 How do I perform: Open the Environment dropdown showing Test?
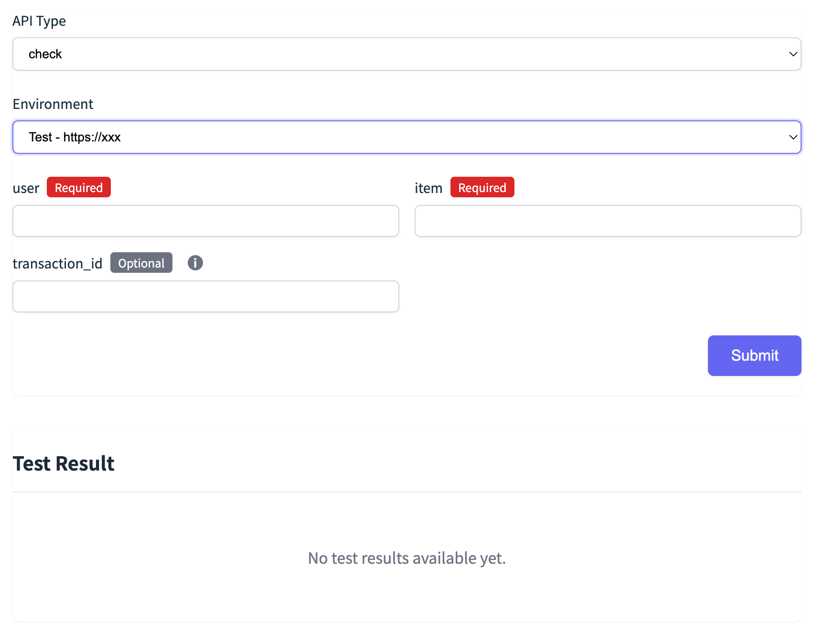[406, 137]
